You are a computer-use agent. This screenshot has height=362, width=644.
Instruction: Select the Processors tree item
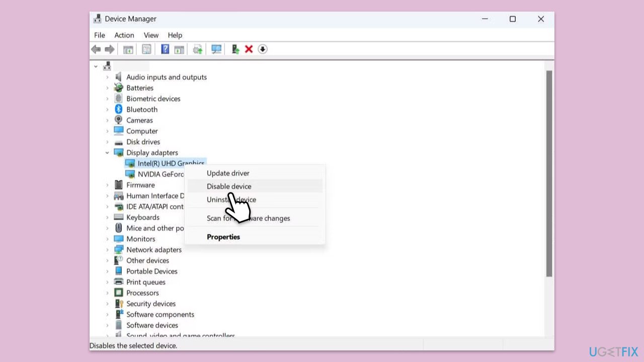tap(142, 293)
